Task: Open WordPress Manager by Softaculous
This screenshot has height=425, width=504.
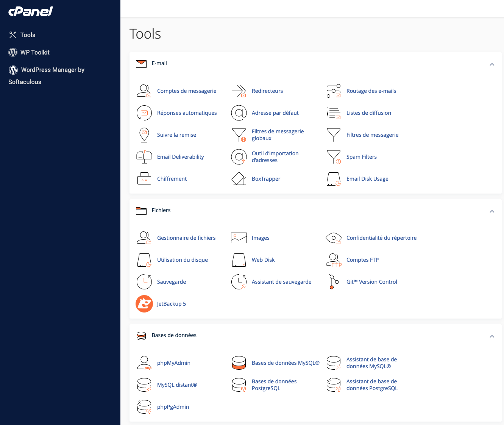Action: pos(47,76)
